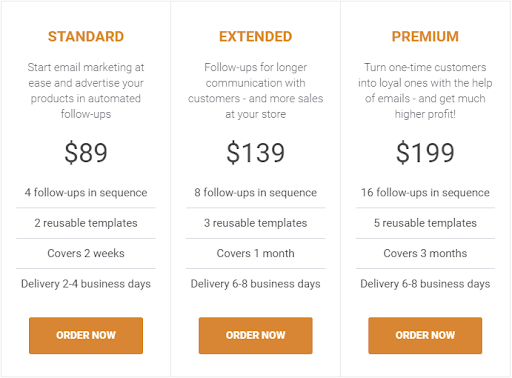Viewport: 512px width, 378px height.
Task: Click the $89 price
Action: pyautogui.click(x=86, y=153)
